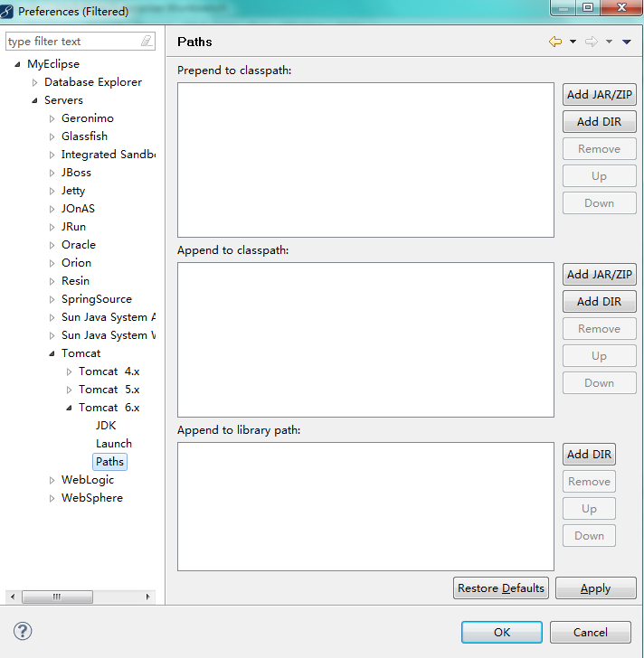Image resolution: width=644 pixels, height=658 pixels.
Task: Select the Paths tree item
Action: [x=109, y=462]
